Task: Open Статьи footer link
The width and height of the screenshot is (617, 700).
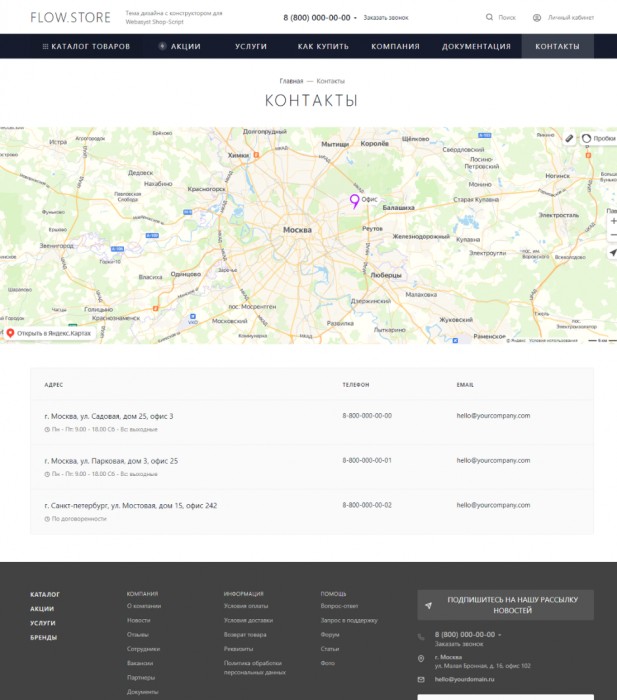Action: pos(329,649)
